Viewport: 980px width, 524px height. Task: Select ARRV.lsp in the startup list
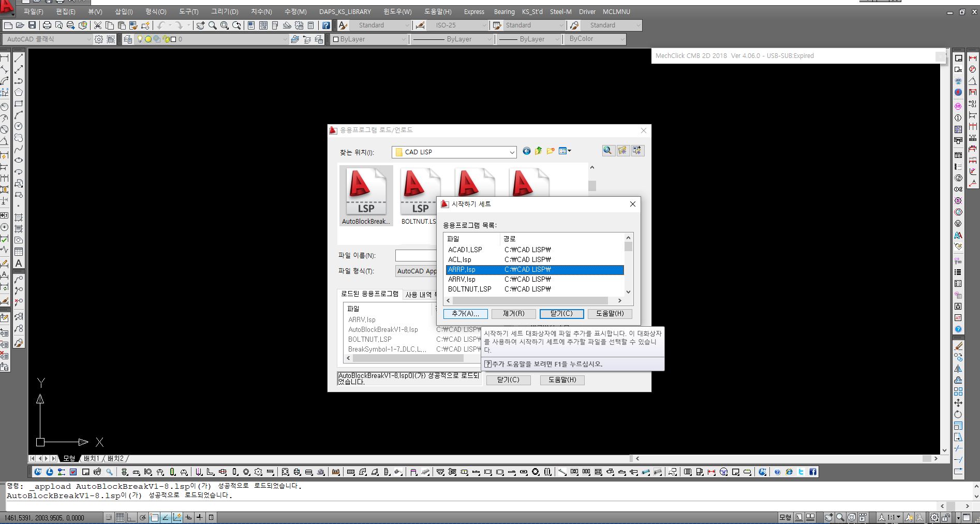coord(535,280)
